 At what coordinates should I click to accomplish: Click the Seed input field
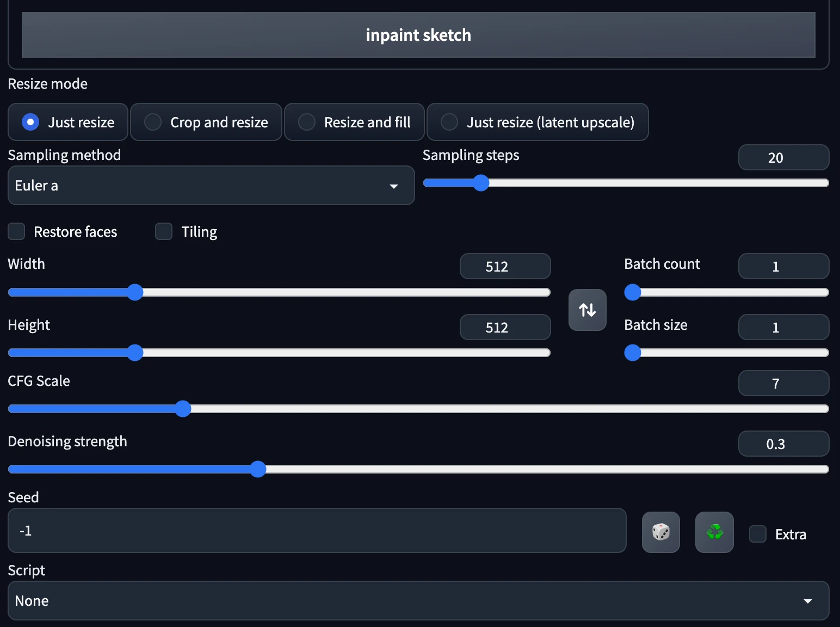pos(317,531)
